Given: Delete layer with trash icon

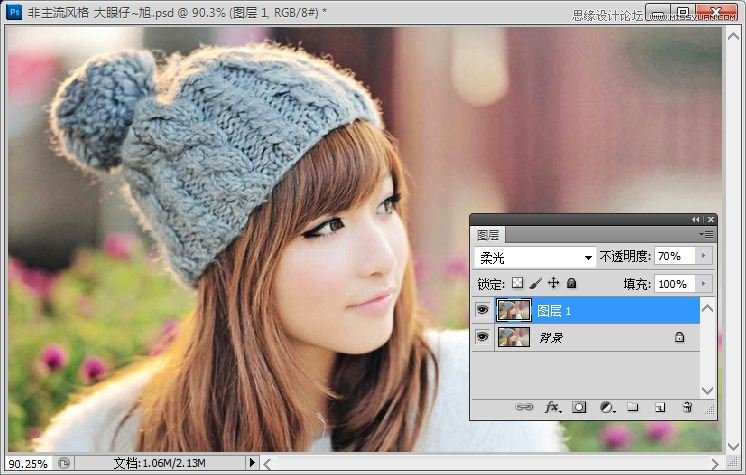Looking at the screenshot, I should click(x=687, y=408).
